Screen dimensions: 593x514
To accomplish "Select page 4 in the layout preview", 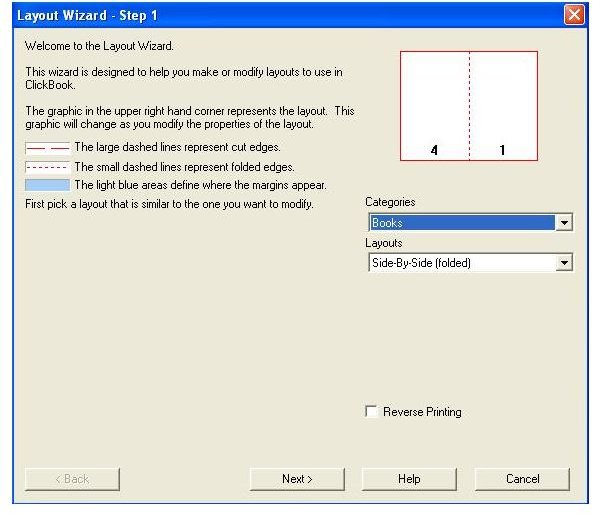I will (x=434, y=150).
